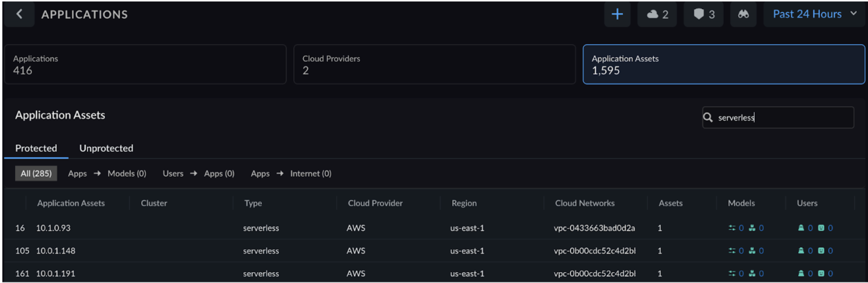Switch to the Unprotected tab

coord(106,148)
